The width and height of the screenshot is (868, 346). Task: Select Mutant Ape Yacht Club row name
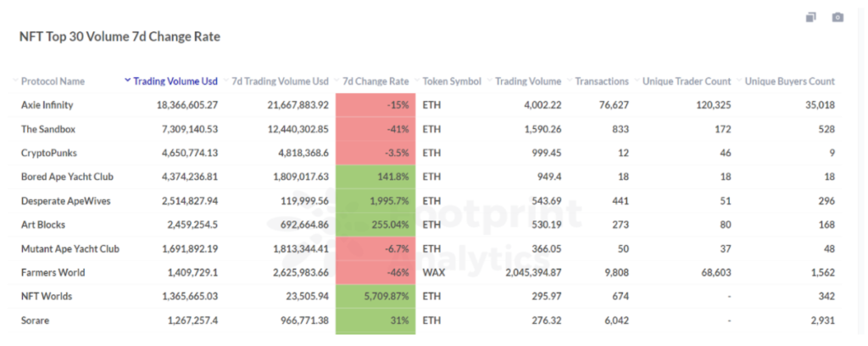tap(70, 248)
